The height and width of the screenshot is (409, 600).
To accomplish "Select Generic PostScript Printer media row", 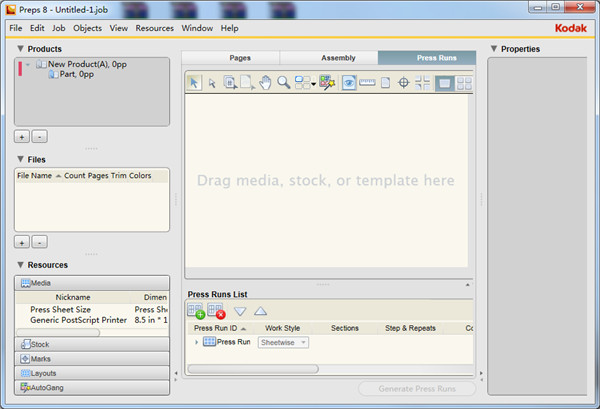I will point(92,320).
